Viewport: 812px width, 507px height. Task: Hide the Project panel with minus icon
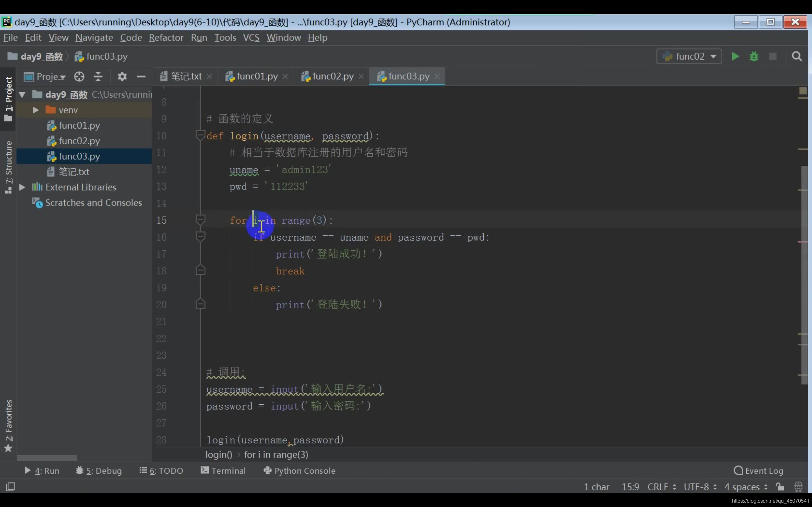(x=141, y=77)
